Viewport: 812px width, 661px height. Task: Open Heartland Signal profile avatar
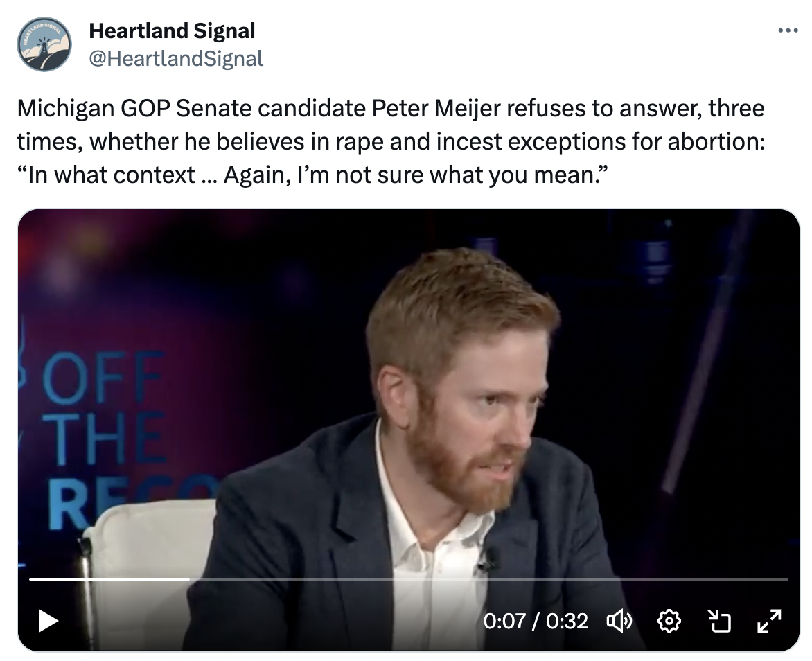pos(44,45)
